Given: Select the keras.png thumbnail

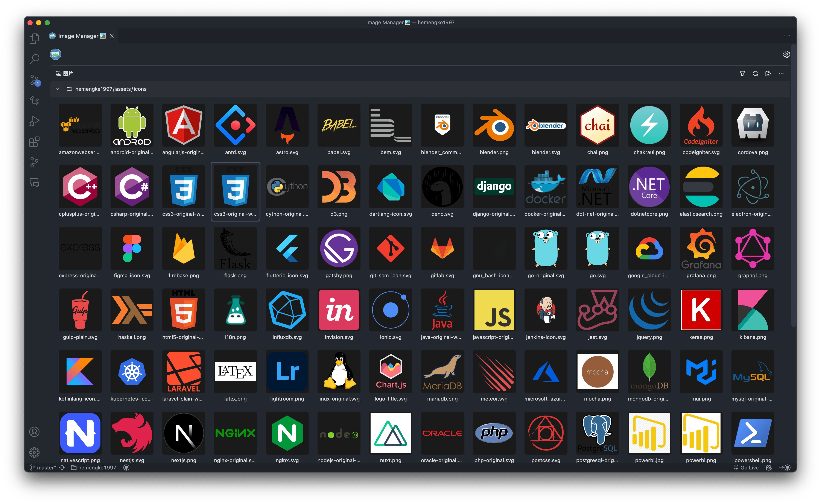Looking at the screenshot, I should click(701, 310).
